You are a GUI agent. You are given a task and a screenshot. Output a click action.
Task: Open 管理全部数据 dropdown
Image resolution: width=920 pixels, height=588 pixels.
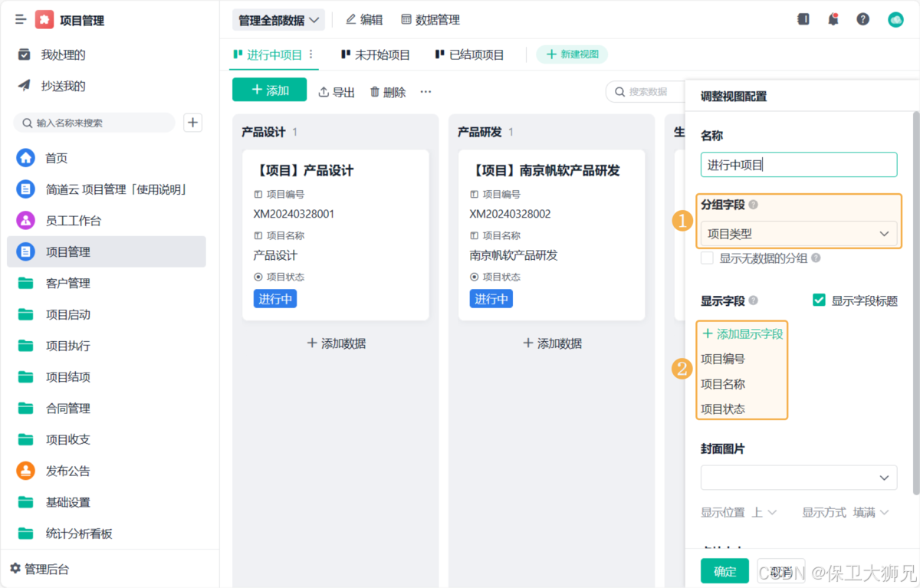pyautogui.click(x=278, y=20)
